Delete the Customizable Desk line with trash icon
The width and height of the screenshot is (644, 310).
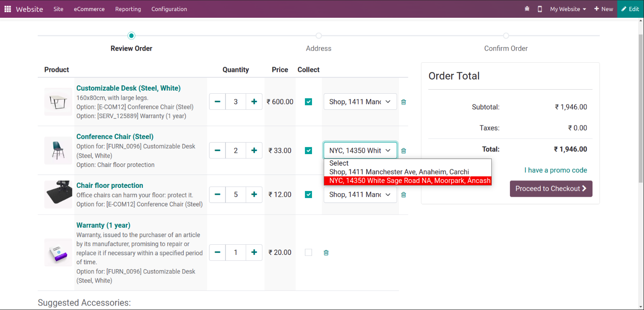click(x=403, y=102)
